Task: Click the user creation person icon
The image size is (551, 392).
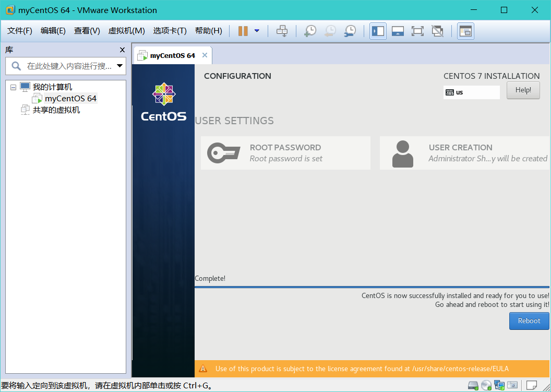Action: pos(403,154)
